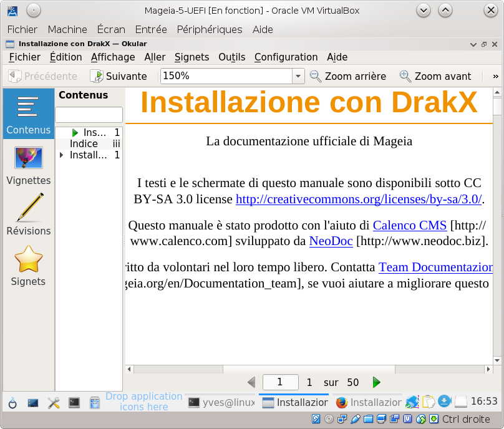Open Okular Édition menu
Image resolution: width=504 pixels, height=429 pixels.
tap(65, 57)
